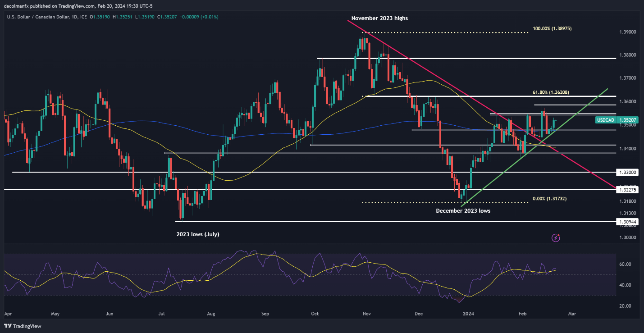Click the November 2023 highs annotation
The height and width of the screenshot is (333, 644).
click(379, 18)
